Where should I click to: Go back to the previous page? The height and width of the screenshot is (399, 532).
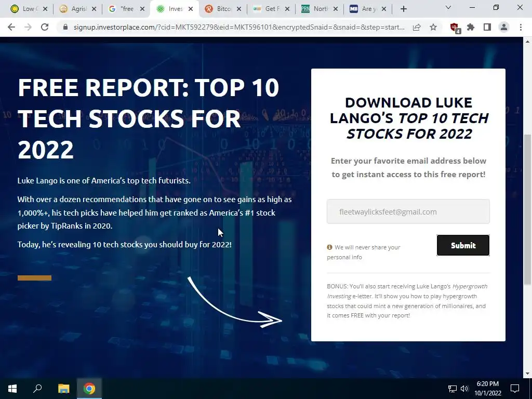11,27
